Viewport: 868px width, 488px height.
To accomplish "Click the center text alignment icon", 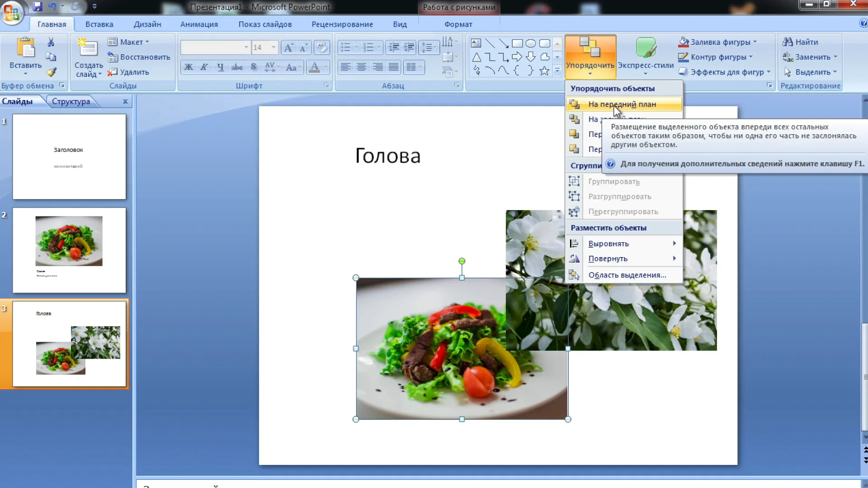I will (x=361, y=67).
